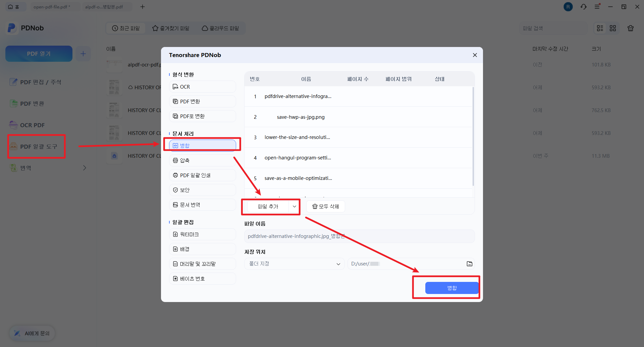
Task: Switch to list view icon
Action: pos(600,28)
